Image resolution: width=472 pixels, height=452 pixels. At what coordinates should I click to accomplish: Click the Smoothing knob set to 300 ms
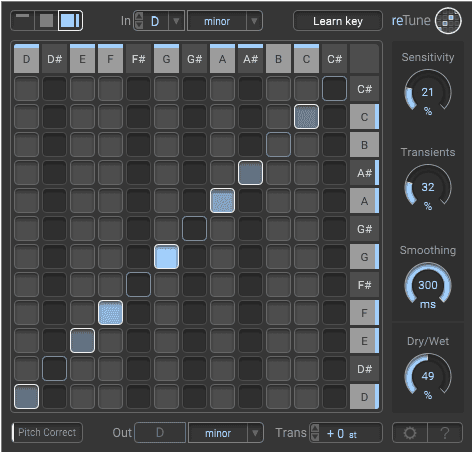(x=428, y=285)
